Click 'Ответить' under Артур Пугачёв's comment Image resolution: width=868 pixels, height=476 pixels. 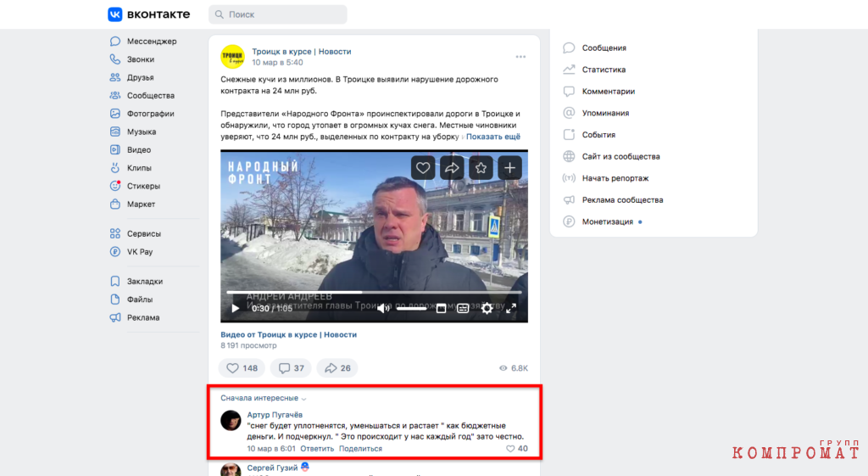[317, 449]
